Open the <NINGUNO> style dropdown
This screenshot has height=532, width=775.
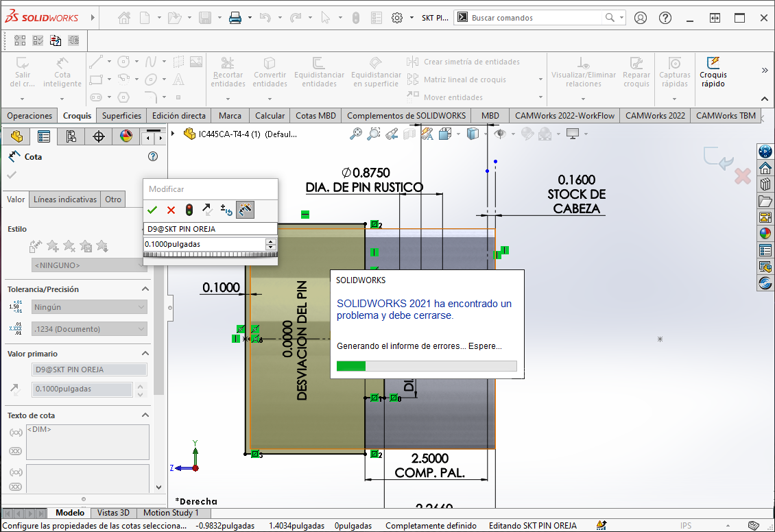89,265
